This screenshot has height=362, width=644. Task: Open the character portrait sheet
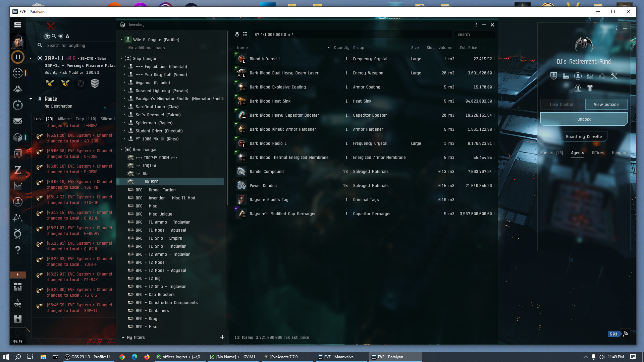click(18, 41)
